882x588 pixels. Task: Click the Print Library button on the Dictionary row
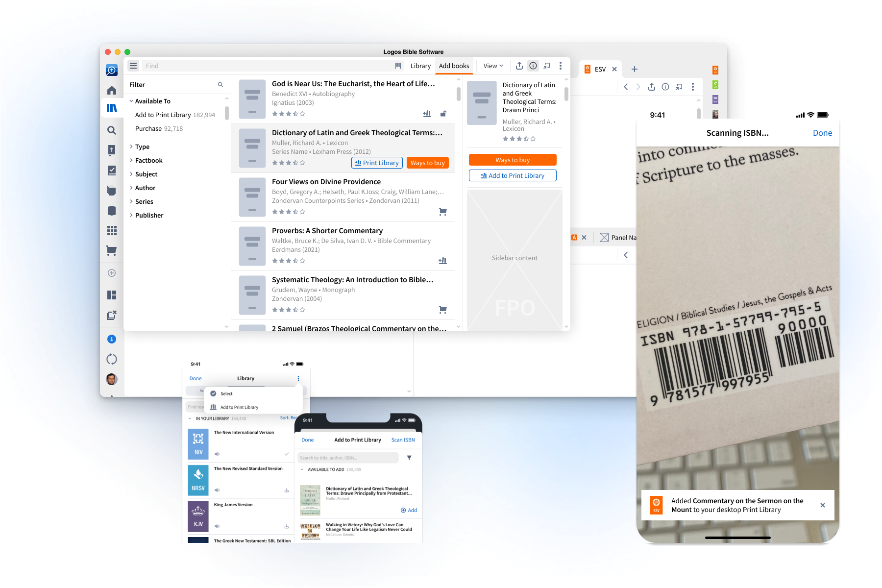click(x=377, y=163)
